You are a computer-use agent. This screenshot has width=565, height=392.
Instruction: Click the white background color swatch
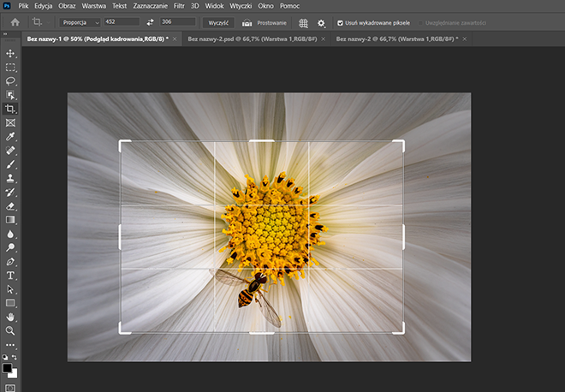[14, 375]
